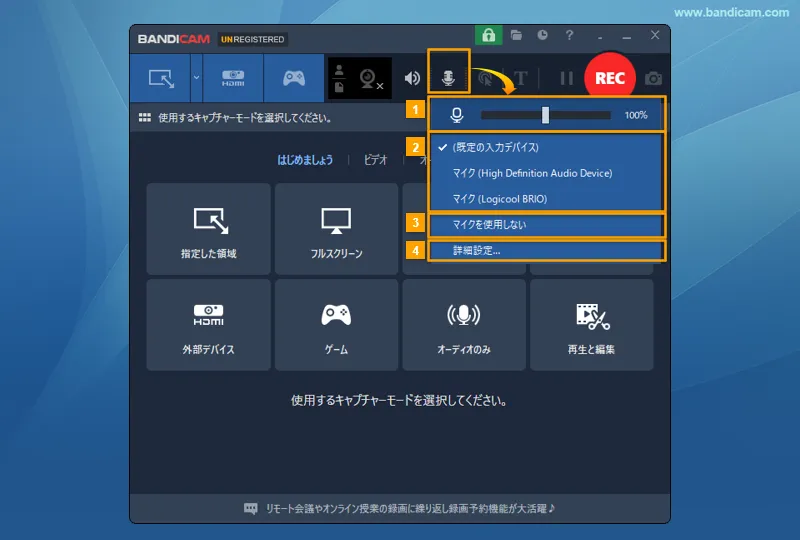The image size is (800, 540).
Task: Open the scheduled recording clock icon
Action: coord(542,35)
